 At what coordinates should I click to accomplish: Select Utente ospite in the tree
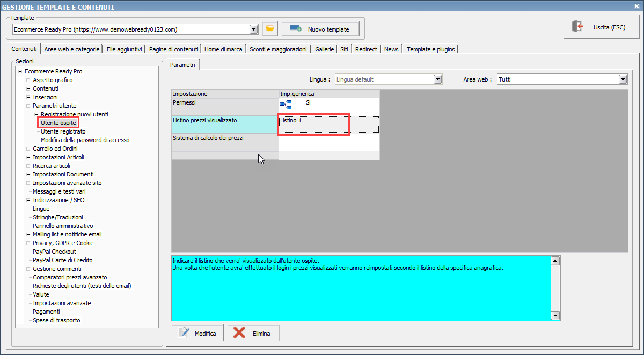click(x=58, y=123)
